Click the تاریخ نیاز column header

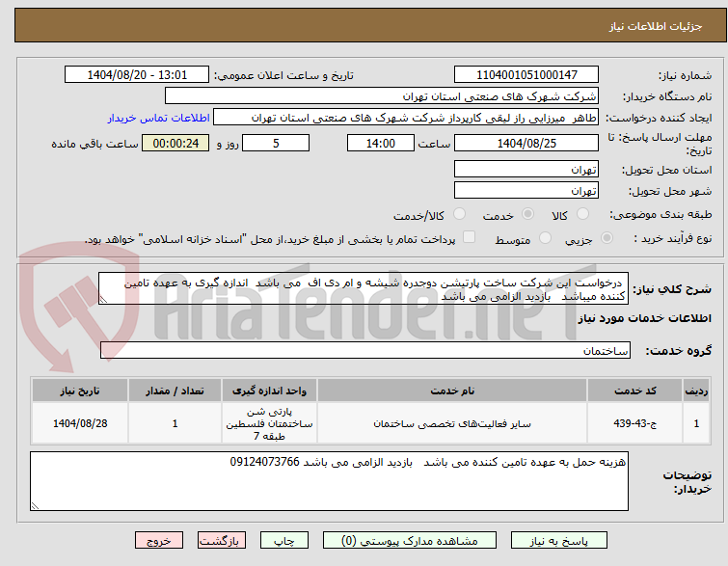tap(80, 391)
